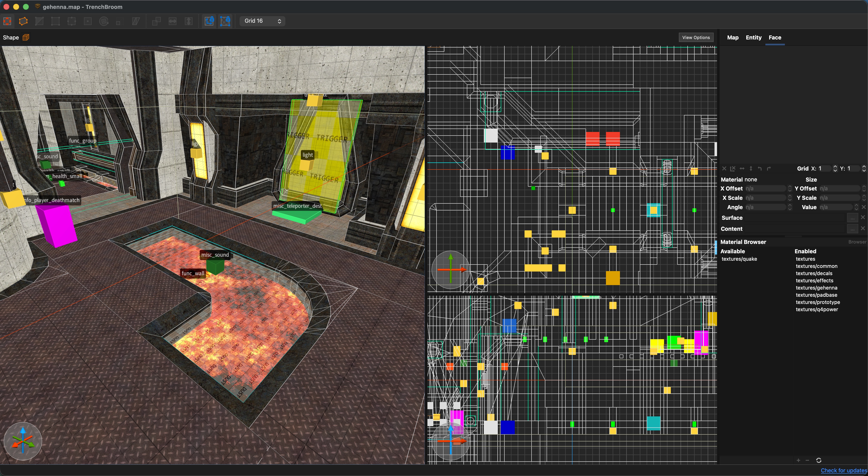Select textures/gehenna in Enabled list
Viewport: 868px width, 476px height.
pos(816,288)
